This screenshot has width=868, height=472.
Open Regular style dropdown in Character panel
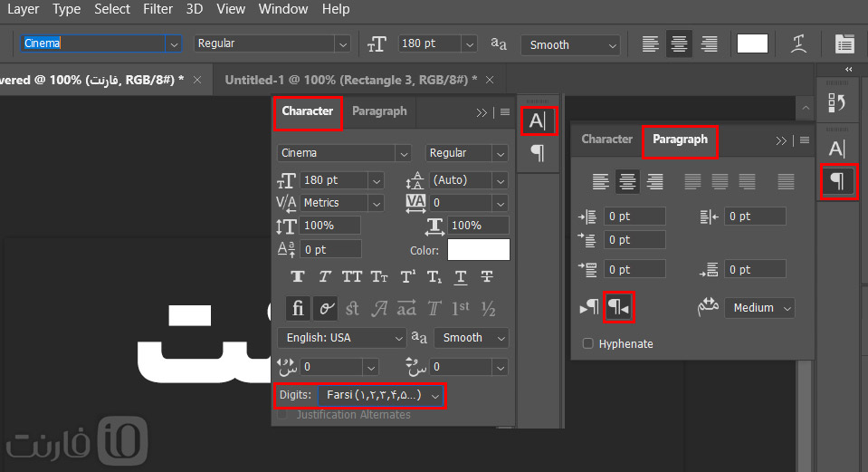[x=500, y=153]
